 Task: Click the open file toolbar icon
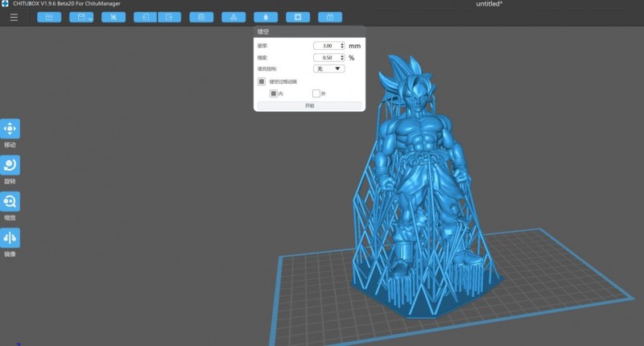click(x=49, y=17)
